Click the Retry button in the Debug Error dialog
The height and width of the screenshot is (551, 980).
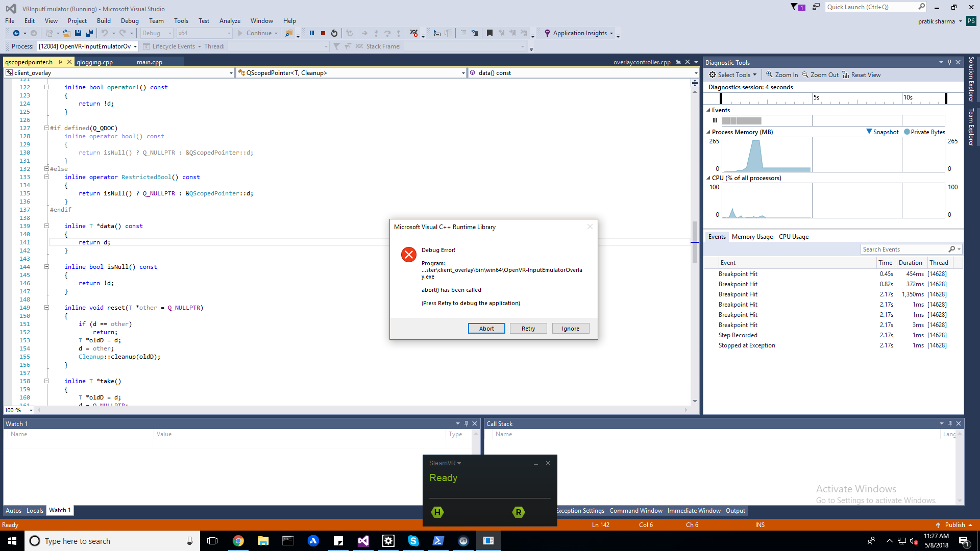528,328
